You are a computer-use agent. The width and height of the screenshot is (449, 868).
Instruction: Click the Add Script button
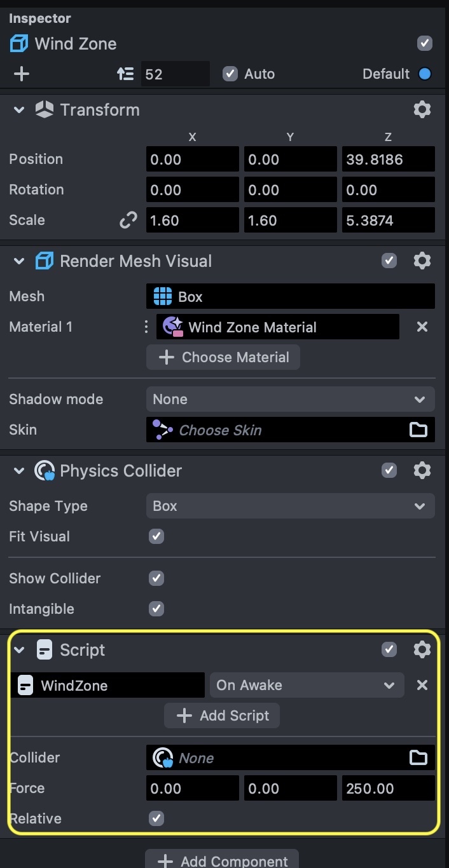point(222,715)
